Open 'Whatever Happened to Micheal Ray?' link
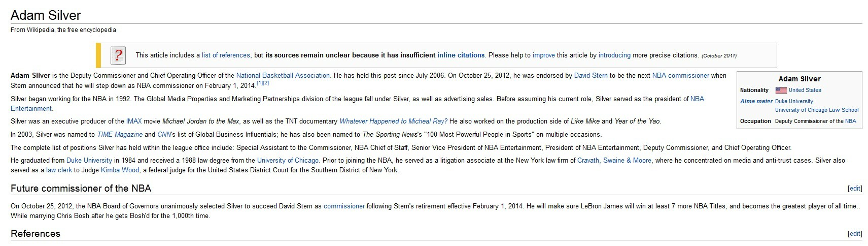Viewport: 868px width, 246px height. (394, 121)
